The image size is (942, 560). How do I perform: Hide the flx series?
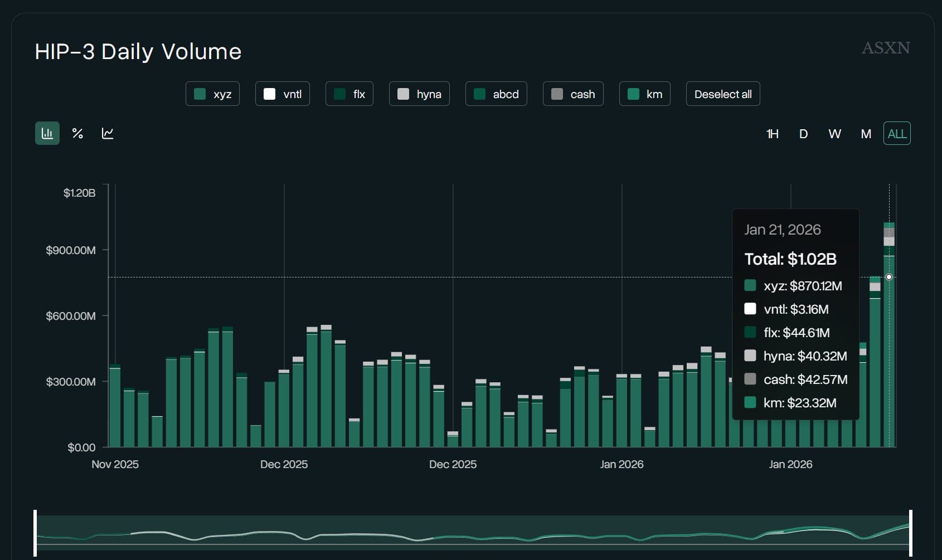349,94
